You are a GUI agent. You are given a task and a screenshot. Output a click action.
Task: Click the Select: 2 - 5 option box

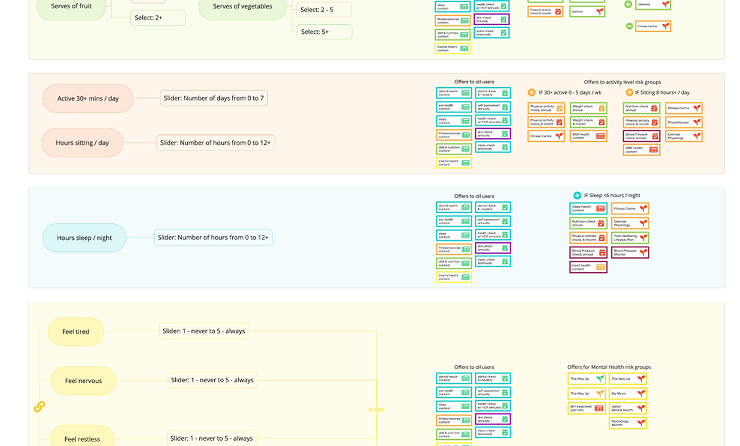pos(324,9)
